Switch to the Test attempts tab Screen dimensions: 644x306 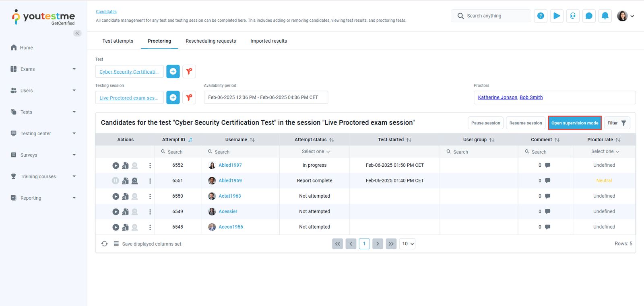click(118, 41)
